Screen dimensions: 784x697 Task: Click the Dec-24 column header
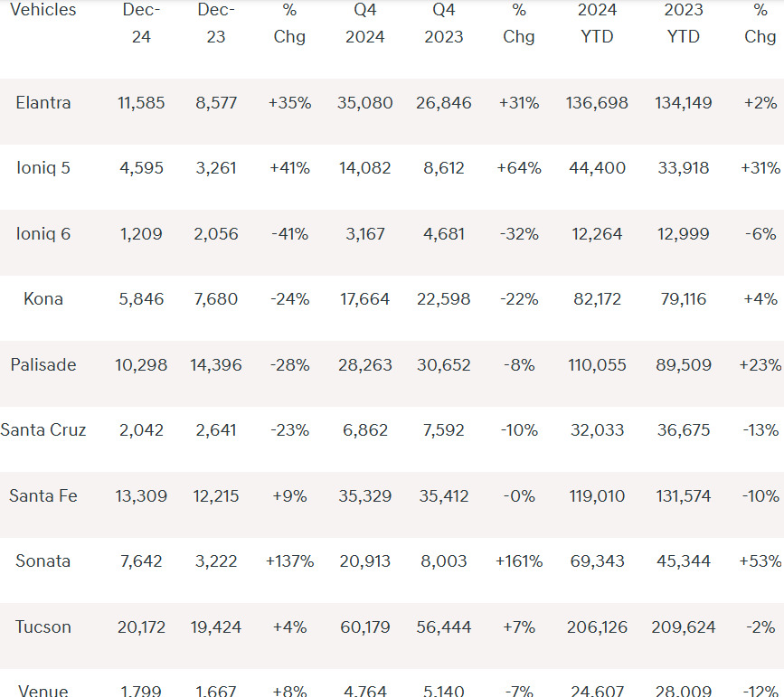coord(141,24)
